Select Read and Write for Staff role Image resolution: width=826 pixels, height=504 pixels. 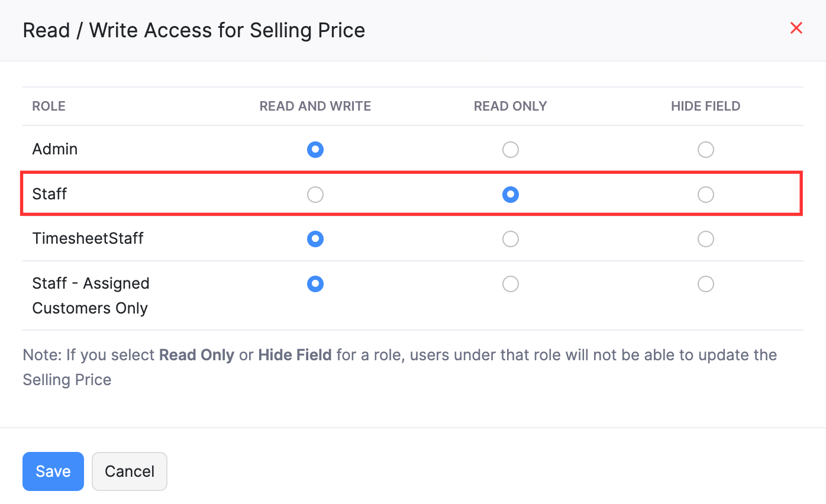point(315,194)
